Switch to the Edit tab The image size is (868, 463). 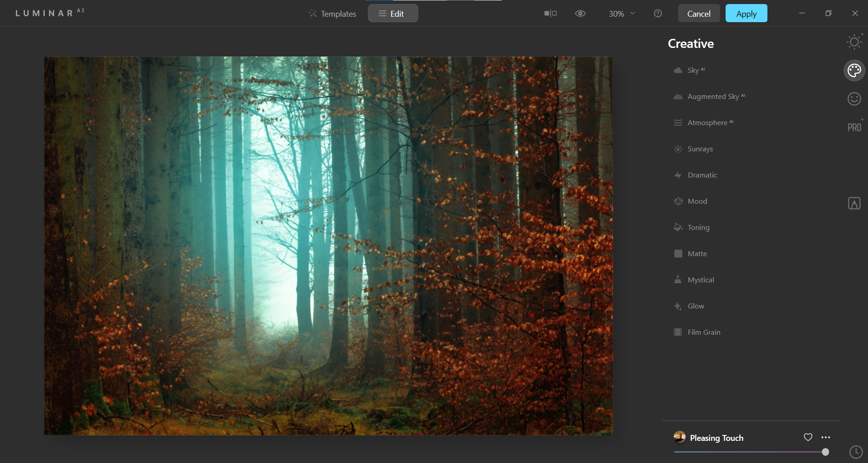pos(393,14)
